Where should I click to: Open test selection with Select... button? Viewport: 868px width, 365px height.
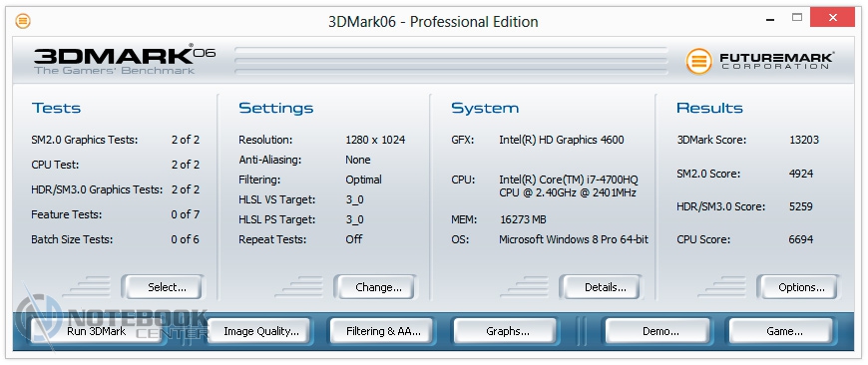[x=163, y=287]
